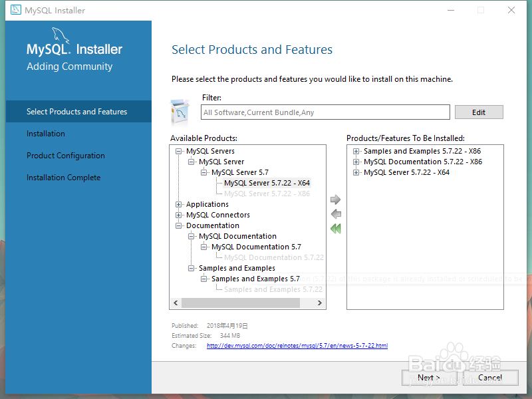Image resolution: width=532 pixels, height=399 pixels.
Task: Open the release notes news-5-7-22 link
Action: 297,345
